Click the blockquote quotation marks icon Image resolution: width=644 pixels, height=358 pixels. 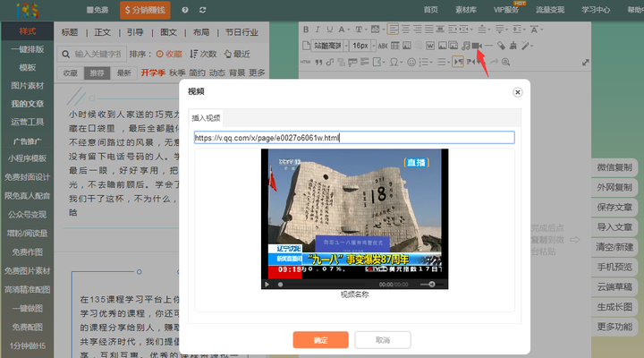318,62
